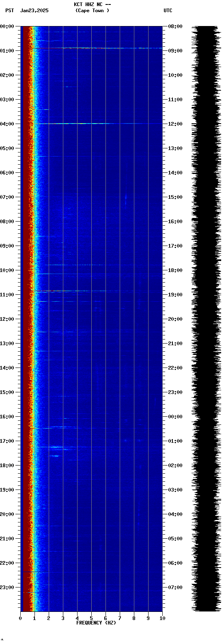Click the 01:00 PST time label

(7, 51)
